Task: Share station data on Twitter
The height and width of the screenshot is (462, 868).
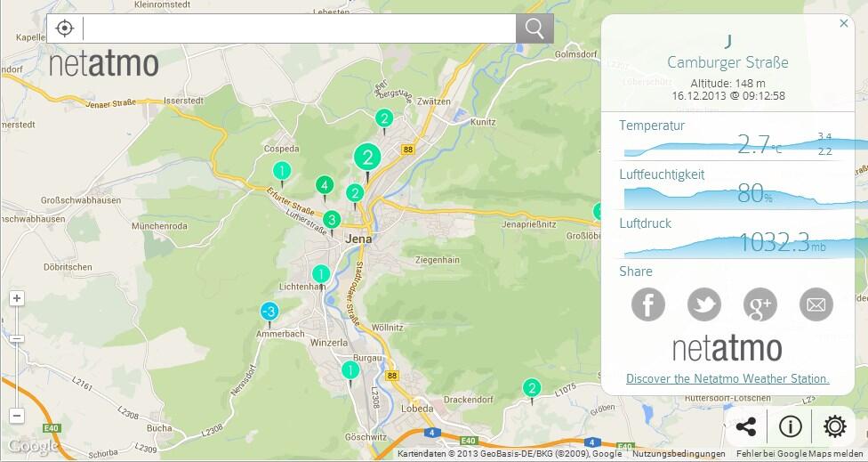Action: (x=704, y=304)
